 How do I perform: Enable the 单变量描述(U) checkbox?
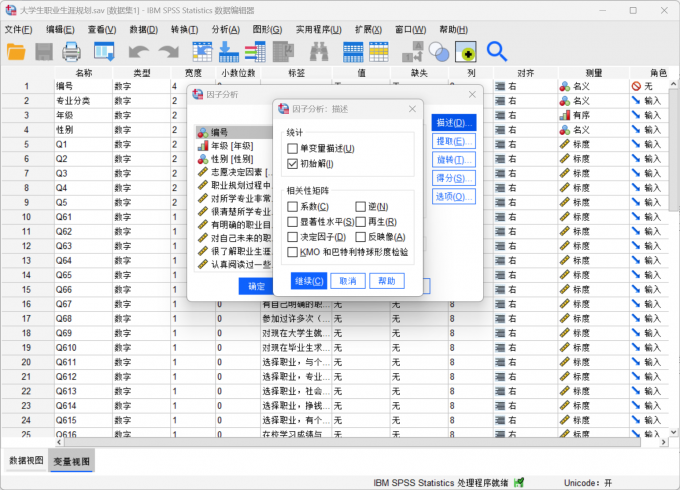tap(293, 148)
